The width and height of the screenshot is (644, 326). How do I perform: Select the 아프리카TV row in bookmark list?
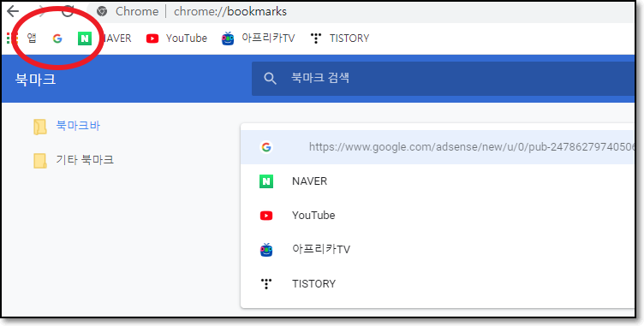pyautogui.click(x=438, y=249)
